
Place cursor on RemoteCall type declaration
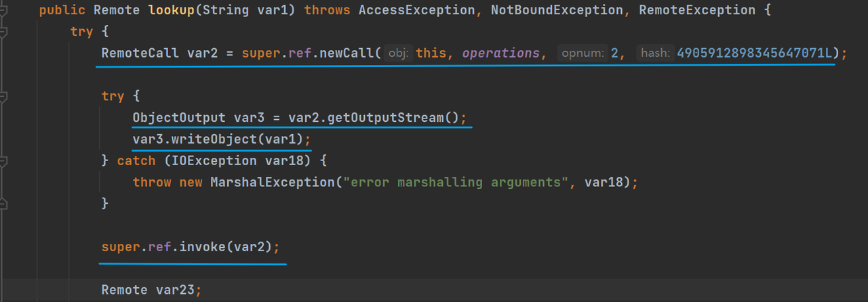140,53
